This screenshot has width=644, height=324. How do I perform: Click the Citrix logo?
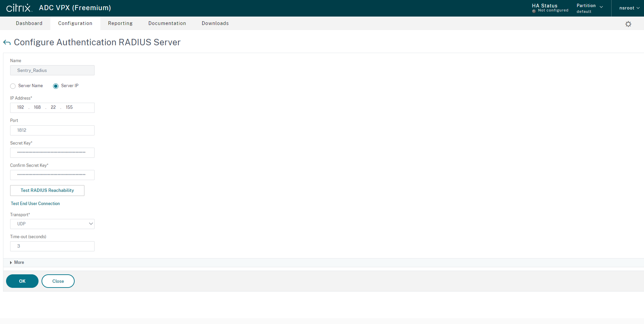click(x=19, y=8)
